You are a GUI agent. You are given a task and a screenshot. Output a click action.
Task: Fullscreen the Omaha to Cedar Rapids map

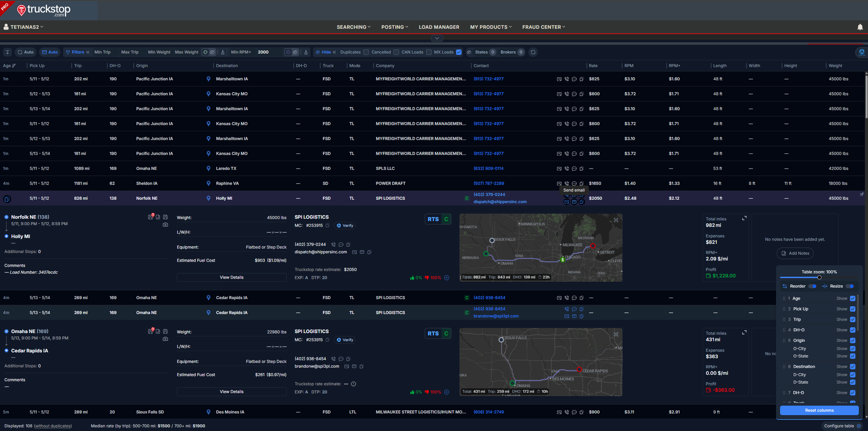pyautogui.click(x=616, y=335)
